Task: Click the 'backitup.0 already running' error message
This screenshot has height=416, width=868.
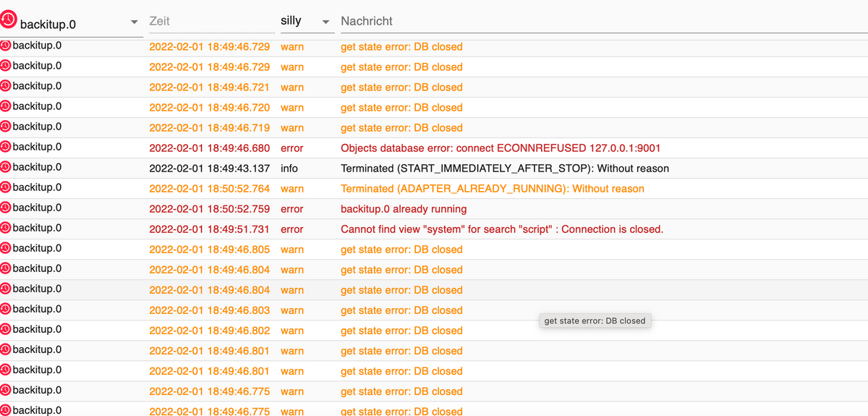Action: coord(404,209)
